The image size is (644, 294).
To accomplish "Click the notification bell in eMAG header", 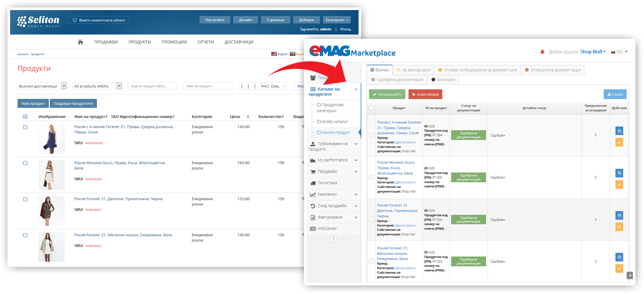I will coord(542,52).
